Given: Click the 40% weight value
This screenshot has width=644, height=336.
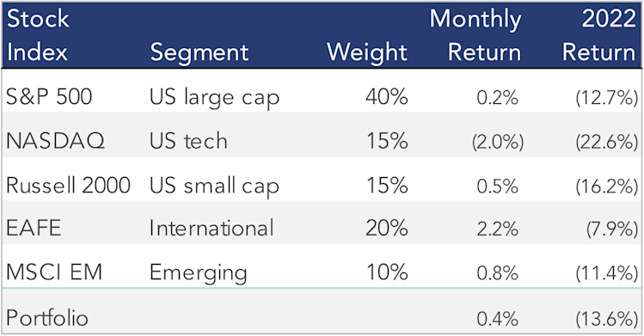Looking at the screenshot, I should click(387, 97).
